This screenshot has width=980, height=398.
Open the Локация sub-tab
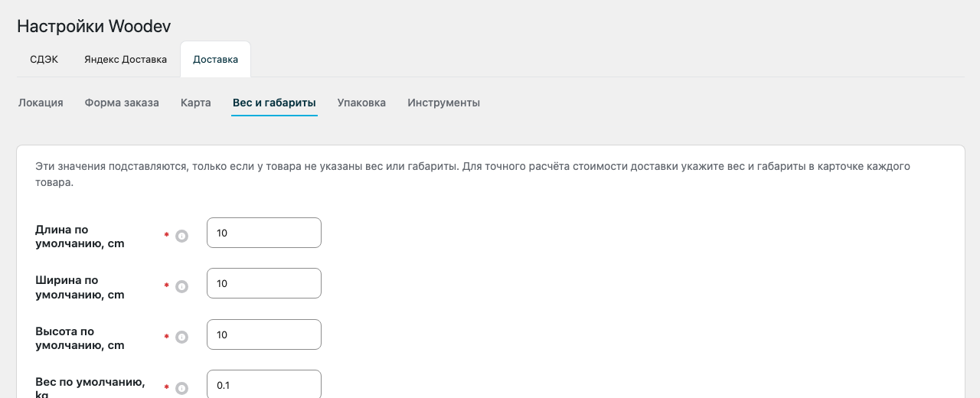(x=41, y=103)
